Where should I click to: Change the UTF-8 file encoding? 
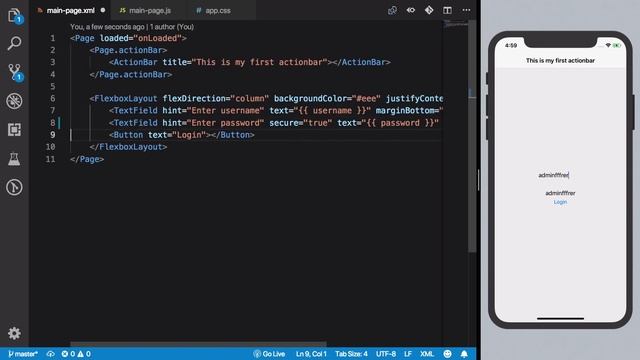(386, 354)
